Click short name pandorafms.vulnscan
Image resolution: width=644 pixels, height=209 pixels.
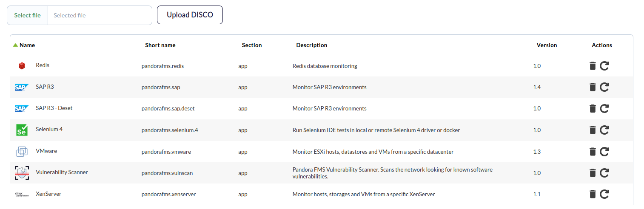[x=167, y=173]
